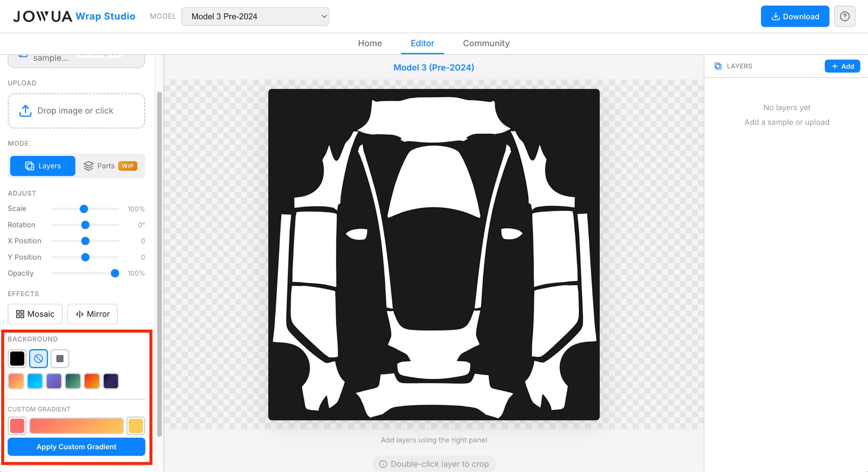
Task: Open the custom gradient end color picker
Action: (136, 426)
